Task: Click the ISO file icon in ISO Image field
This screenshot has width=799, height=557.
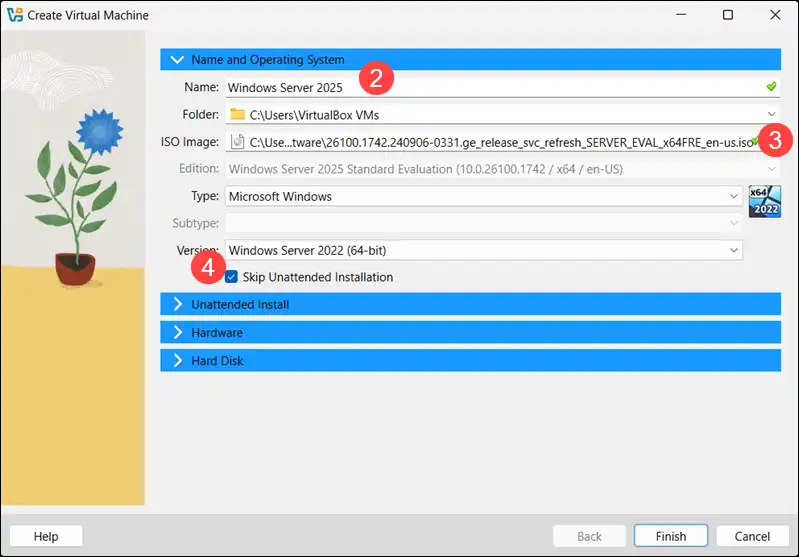Action: 237,142
